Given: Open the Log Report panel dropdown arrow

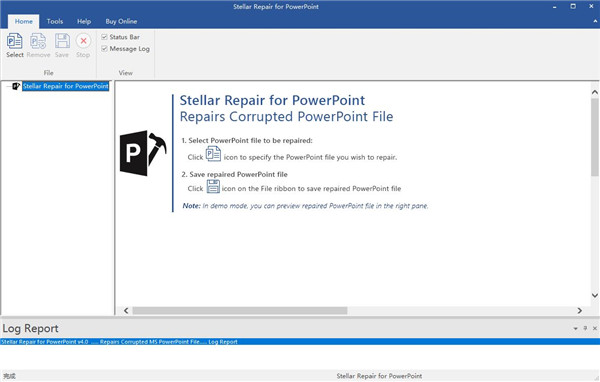Looking at the screenshot, I should pyautogui.click(x=575, y=328).
